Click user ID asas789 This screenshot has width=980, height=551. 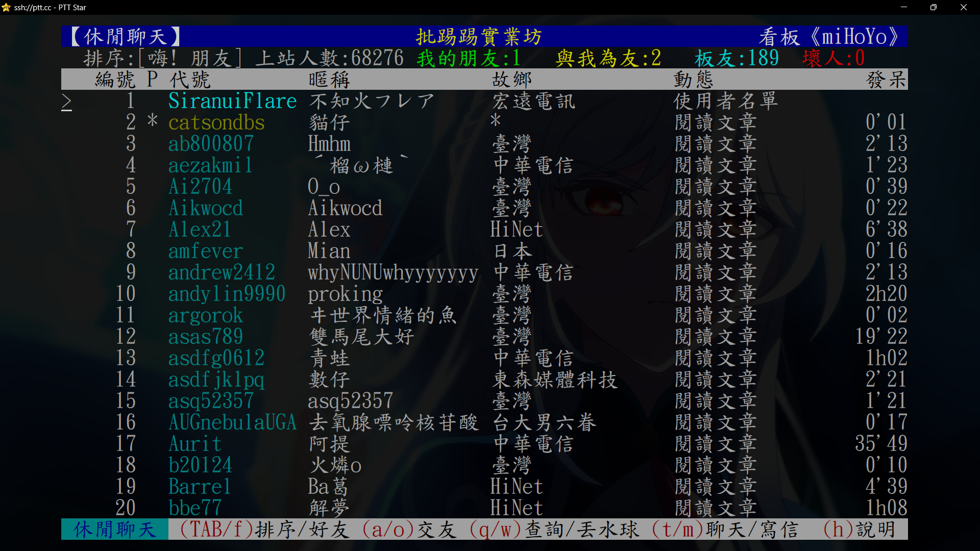pos(205,337)
